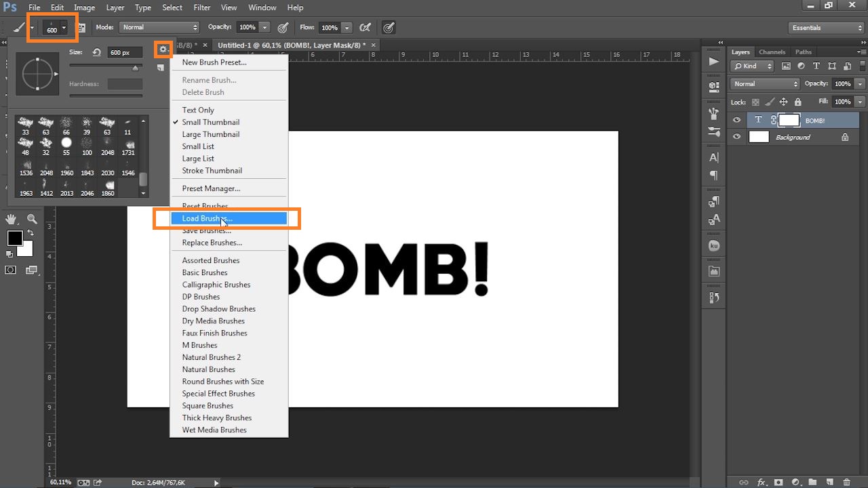
Task: Click the foreground black color swatch
Action: (15, 238)
